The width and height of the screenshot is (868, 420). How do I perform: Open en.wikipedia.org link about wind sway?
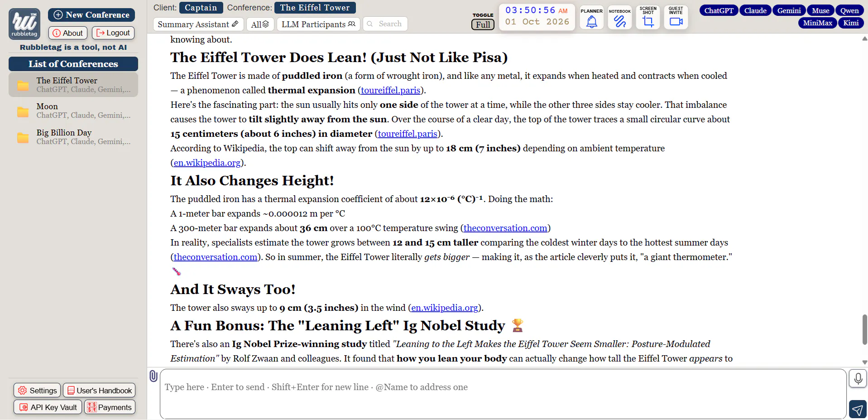tap(445, 308)
